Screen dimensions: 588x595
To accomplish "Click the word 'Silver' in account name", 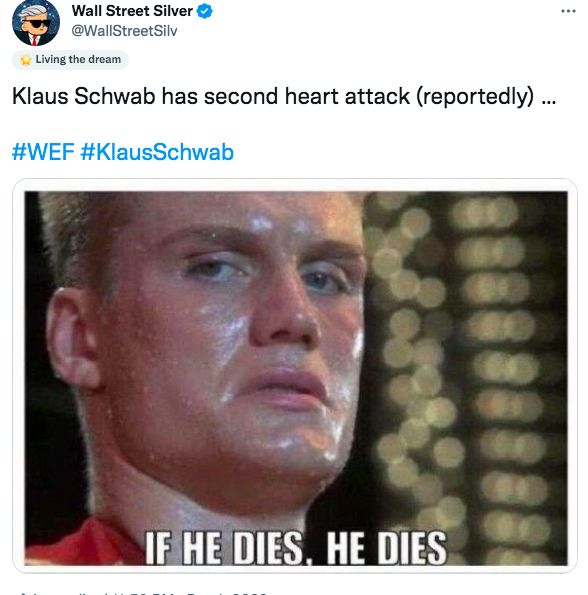I will tap(173, 11).
